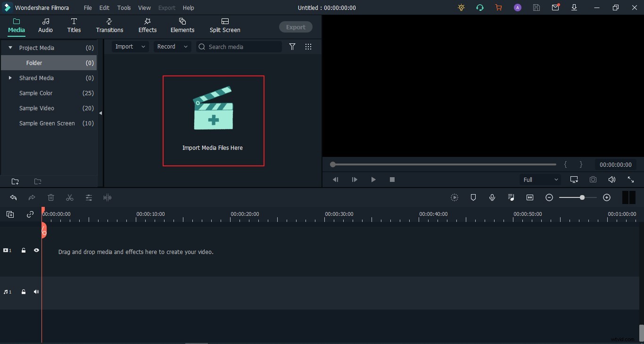
Task: Toggle visibility of the video track
Action: coord(36,251)
